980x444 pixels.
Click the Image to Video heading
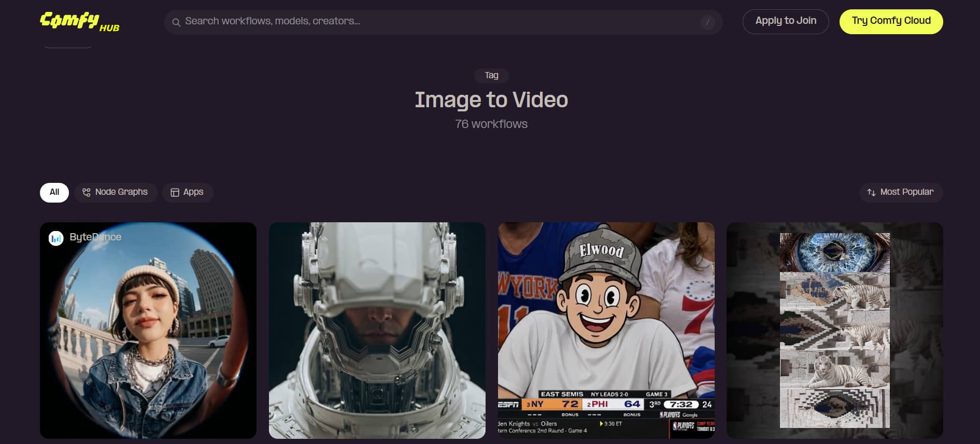(491, 100)
